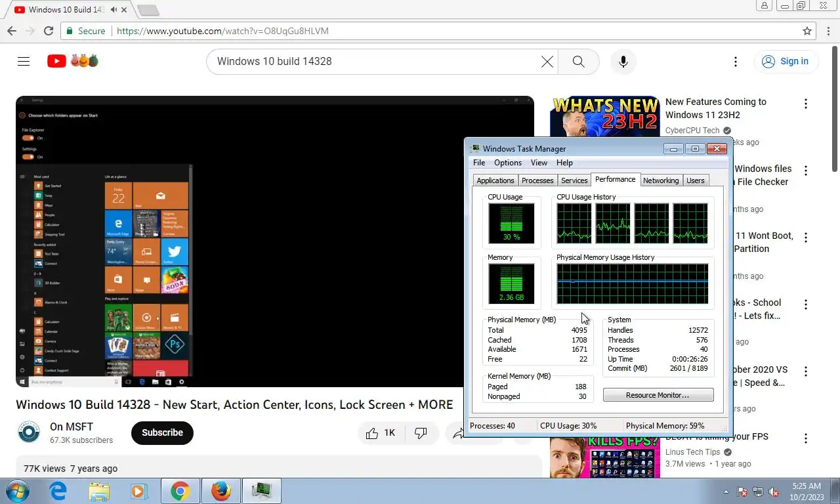Open Task Manager Options menu

coord(508,163)
